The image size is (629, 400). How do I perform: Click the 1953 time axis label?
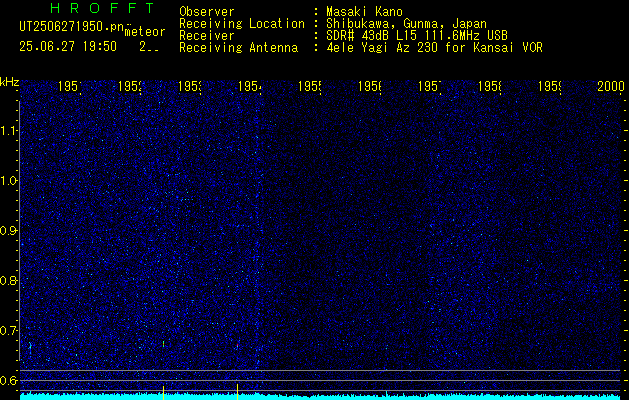(x=190, y=86)
